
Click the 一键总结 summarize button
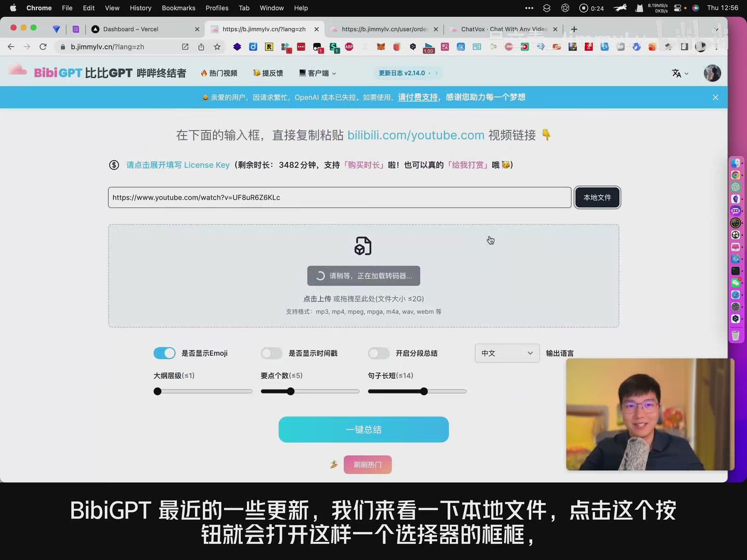pos(363,429)
